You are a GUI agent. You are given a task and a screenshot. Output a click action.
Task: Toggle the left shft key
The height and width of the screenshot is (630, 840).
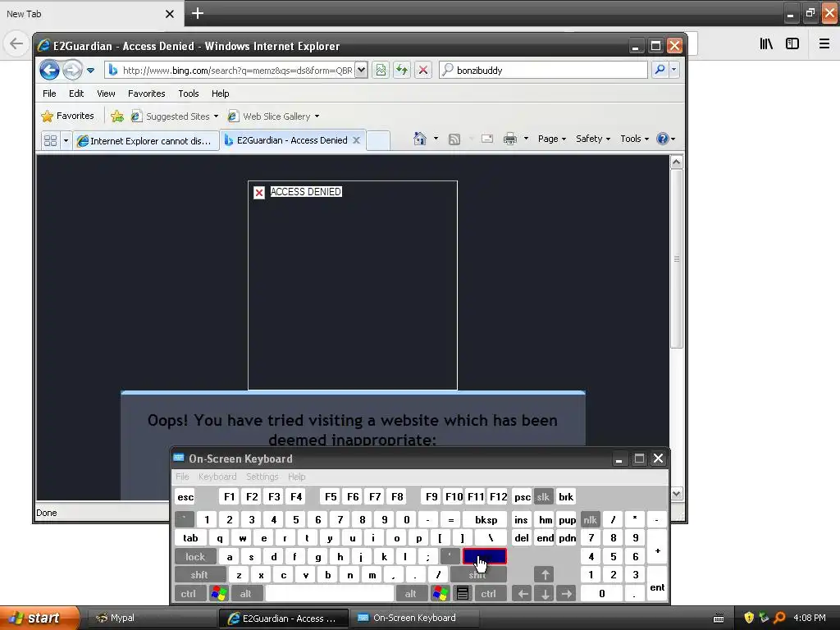tap(199, 575)
